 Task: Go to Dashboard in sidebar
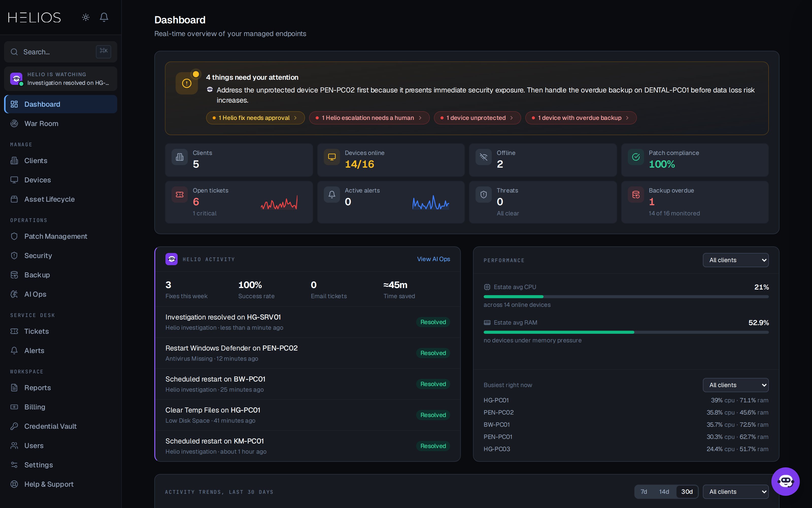tap(61, 104)
